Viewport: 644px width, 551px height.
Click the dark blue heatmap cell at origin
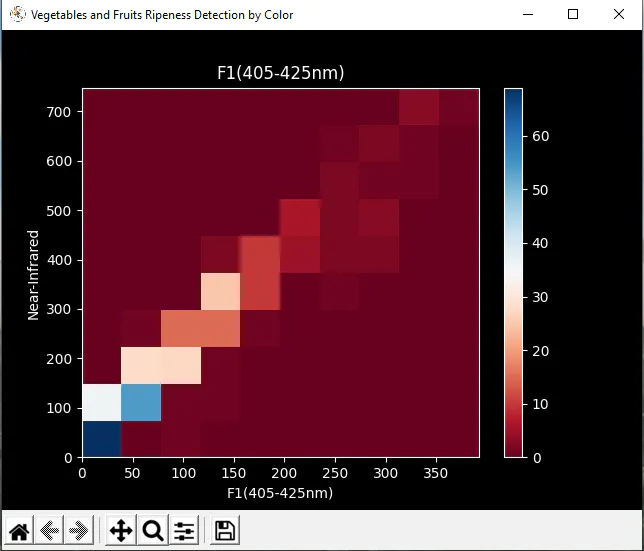[x=102, y=439]
